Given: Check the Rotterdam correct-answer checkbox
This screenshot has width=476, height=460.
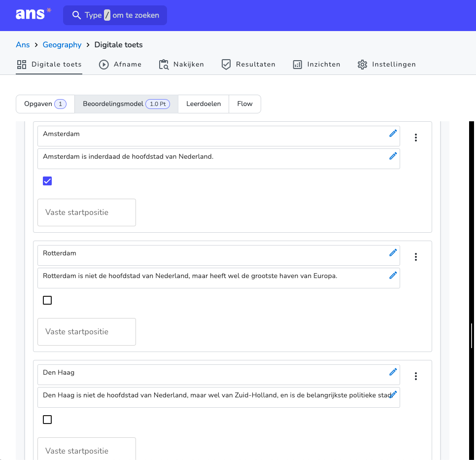Looking at the screenshot, I should [47, 300].
